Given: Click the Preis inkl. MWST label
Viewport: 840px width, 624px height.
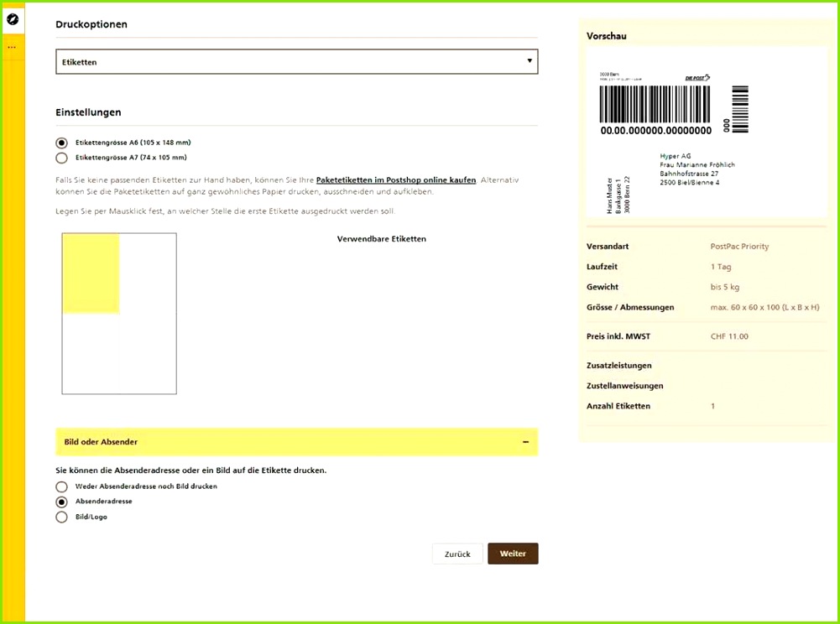Looking at the screenshot, I should tap(618, 336).
